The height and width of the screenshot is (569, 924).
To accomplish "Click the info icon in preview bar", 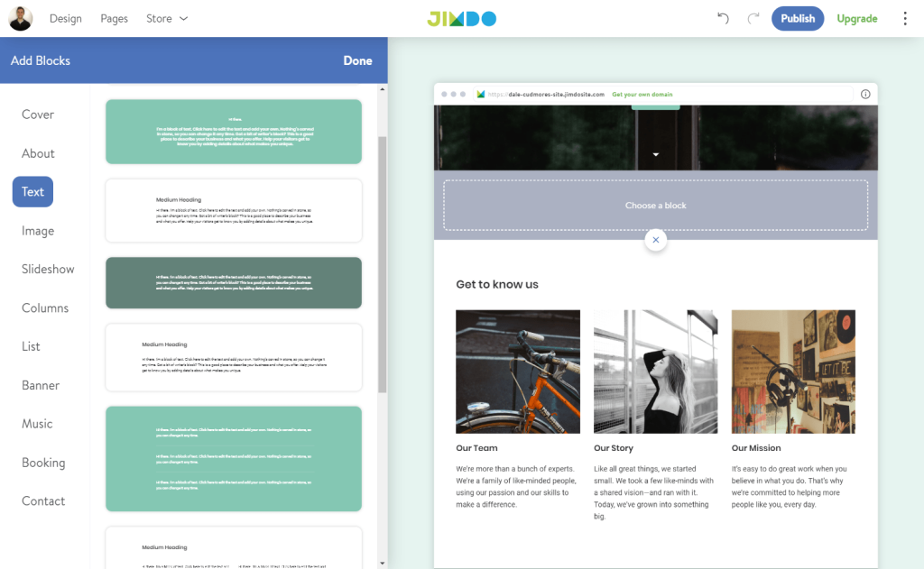I will (x=864, y=94).
